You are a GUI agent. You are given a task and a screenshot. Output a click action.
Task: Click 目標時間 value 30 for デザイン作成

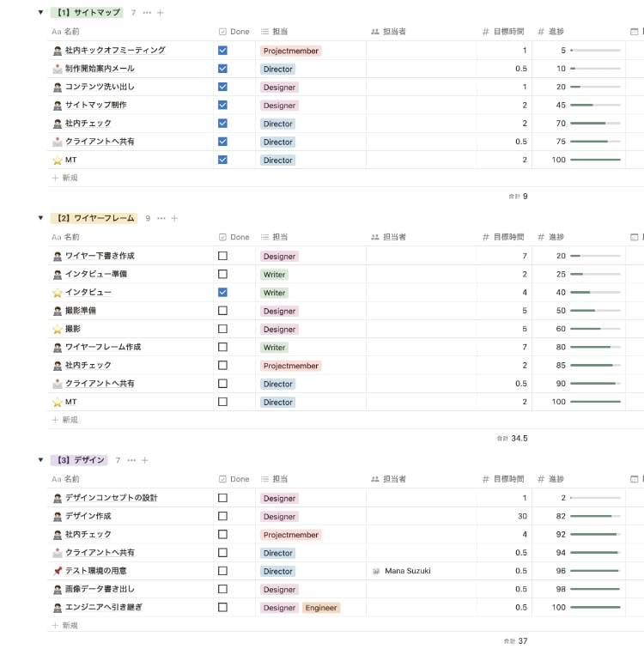pos(522,516)
